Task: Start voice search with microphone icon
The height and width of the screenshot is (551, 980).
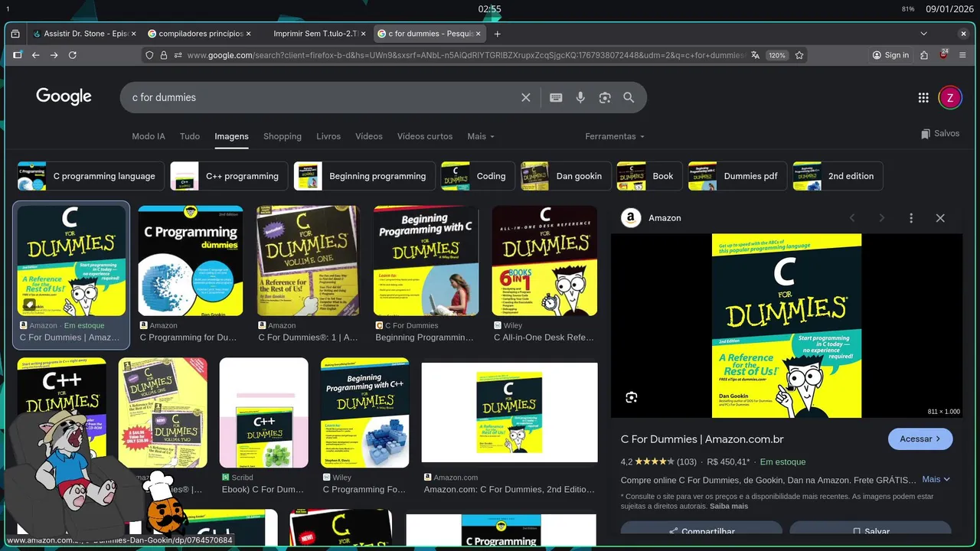Action: click(x=580, y=97)
